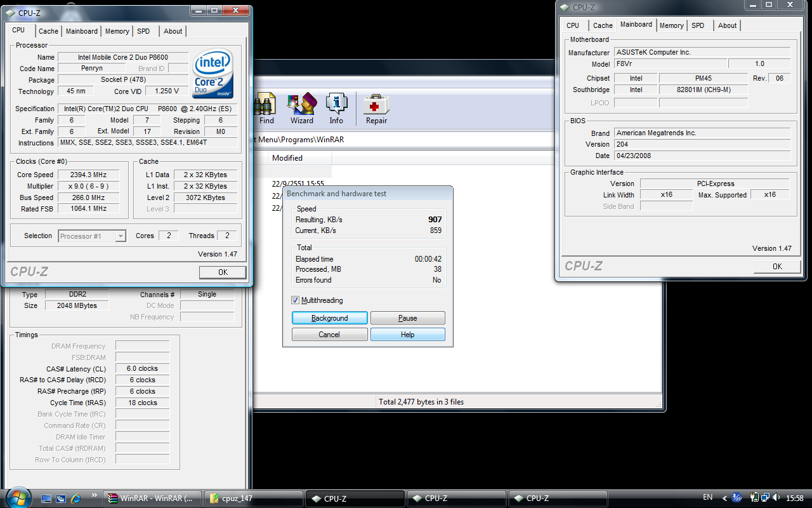This screenshot has height=508, width=812.
Task: Open the WinRAR Info tool
Action: coord(336,109)
